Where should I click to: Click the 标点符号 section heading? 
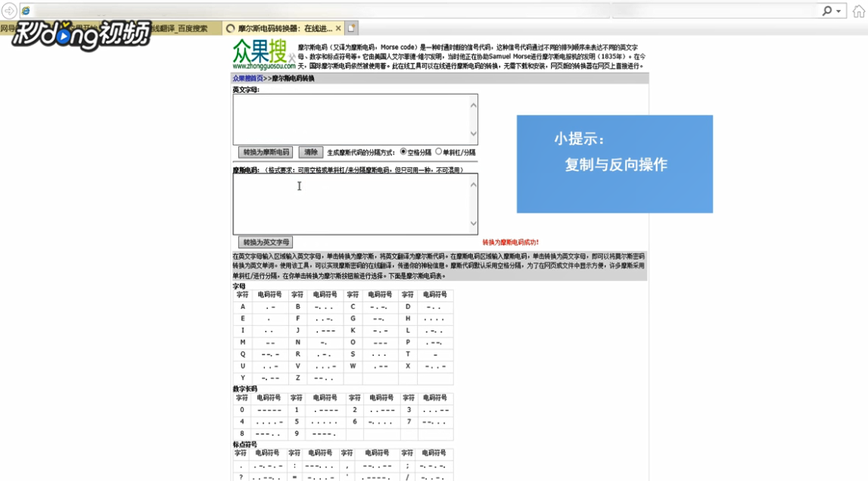tap(244, 445)
